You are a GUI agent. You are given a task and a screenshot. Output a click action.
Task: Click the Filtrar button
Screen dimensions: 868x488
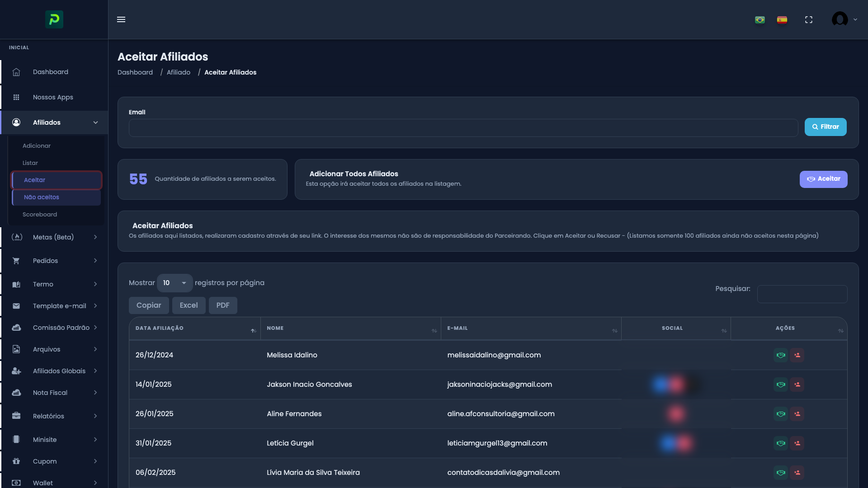pyautogui.click(x=825, y=127)
